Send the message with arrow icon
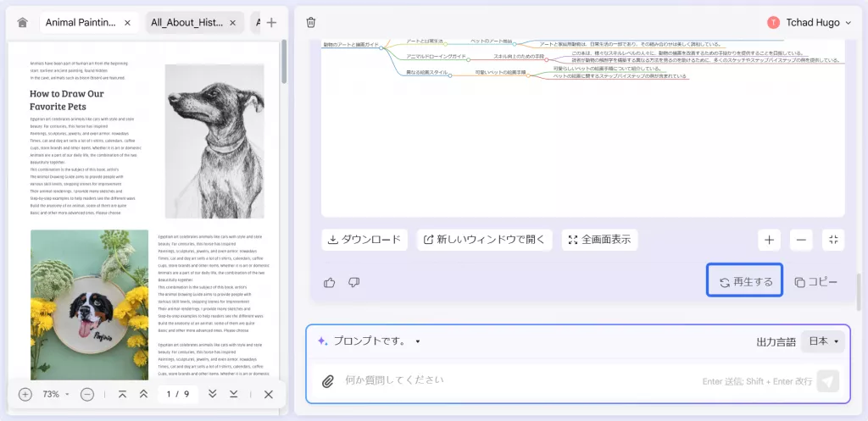This screenshot has height=421, width=868. point(828,380)
